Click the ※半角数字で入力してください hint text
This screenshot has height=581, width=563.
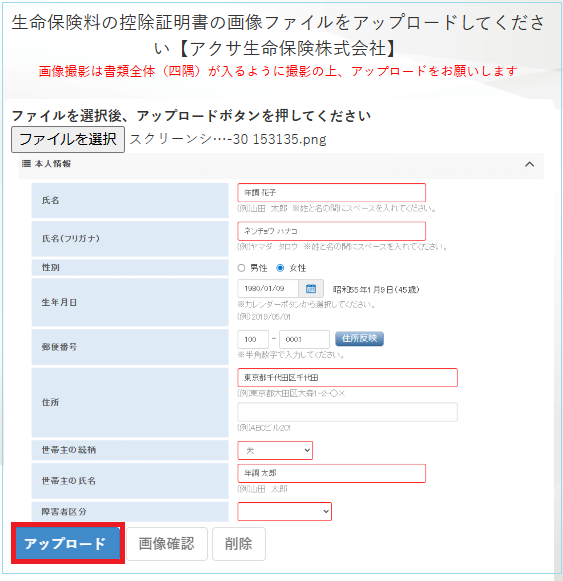tap(291, 355)
